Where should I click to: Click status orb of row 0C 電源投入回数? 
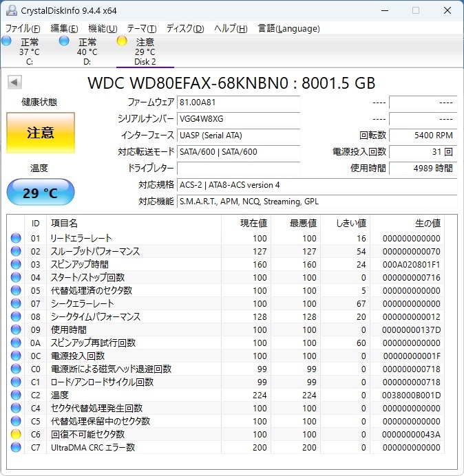[16, 356]
